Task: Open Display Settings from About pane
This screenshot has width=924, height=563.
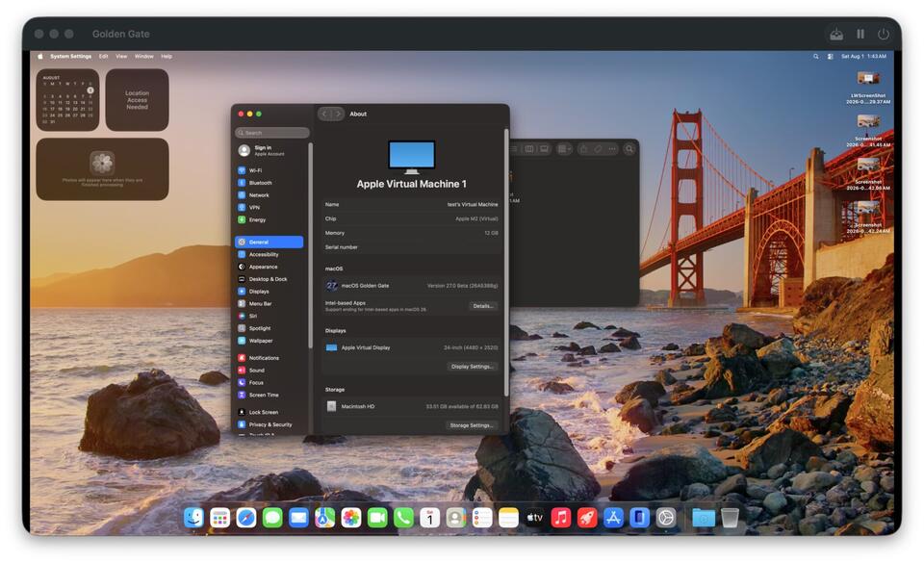Action: 472,367
